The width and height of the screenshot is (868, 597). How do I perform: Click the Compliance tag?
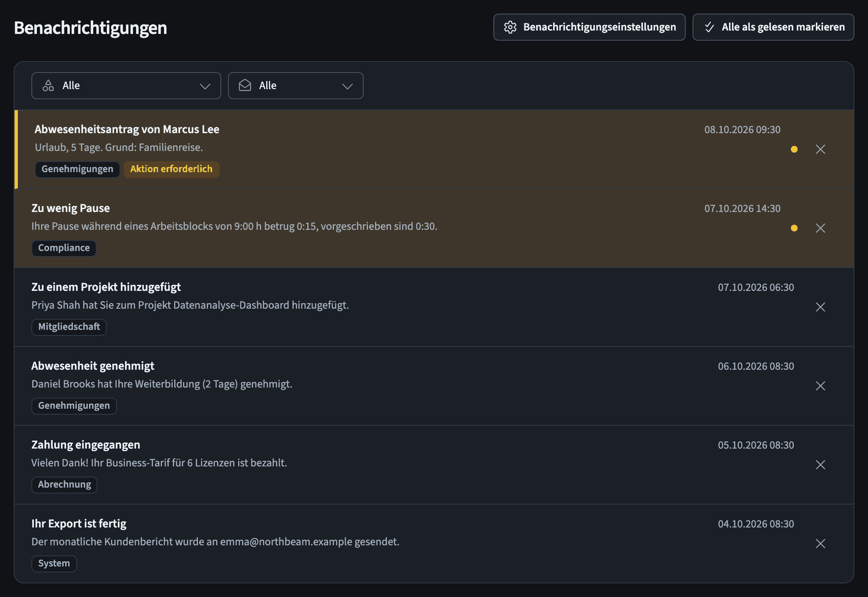pyautogui.click(x=64, y=248)
